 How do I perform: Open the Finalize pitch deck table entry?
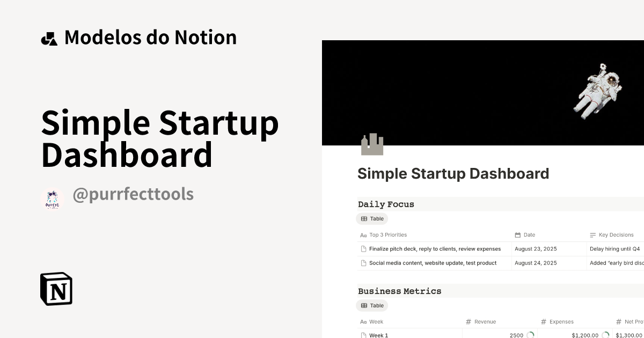pos(435,248)
